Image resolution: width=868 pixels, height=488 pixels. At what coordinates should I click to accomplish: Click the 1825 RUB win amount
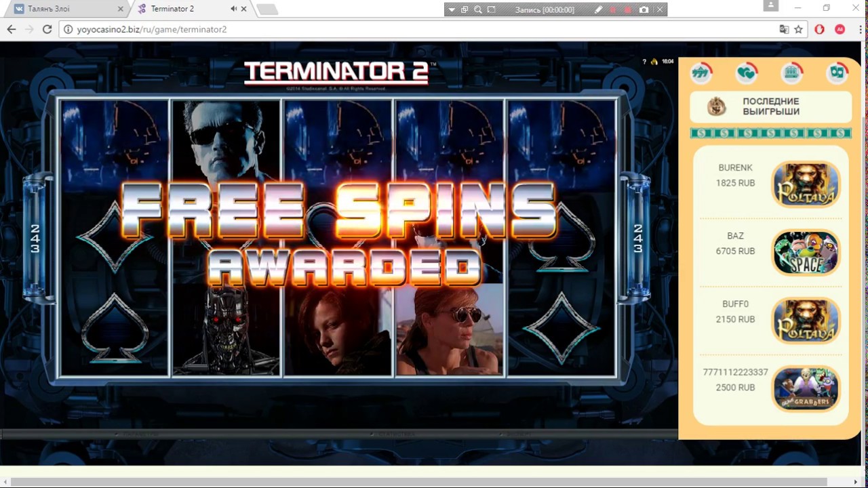[x=735, y=183]
